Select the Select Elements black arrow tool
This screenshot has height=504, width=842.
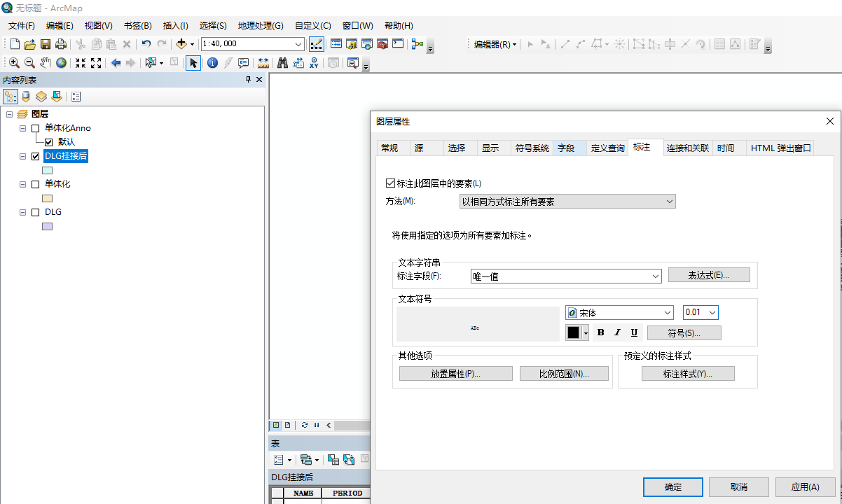pos(193,63)
